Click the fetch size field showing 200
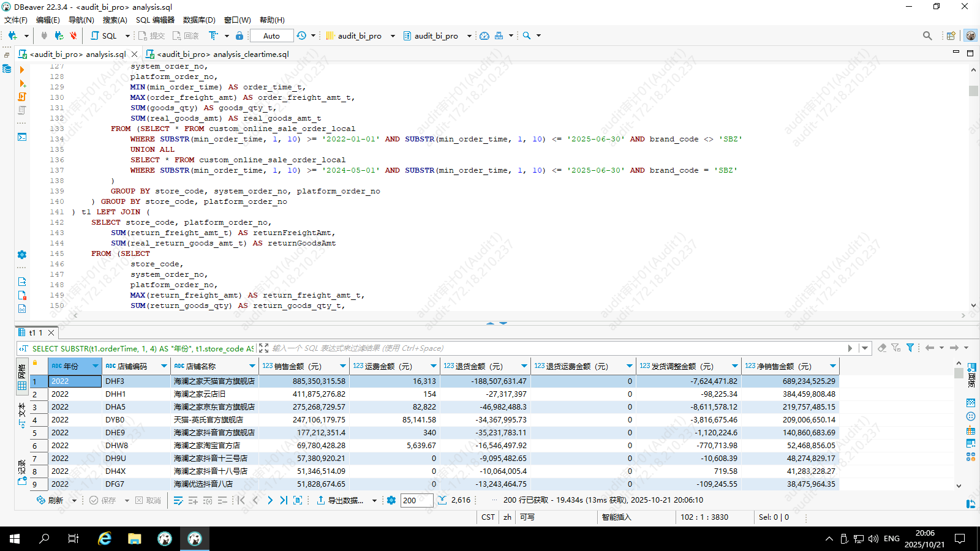This screenshot has width=980, height=551. [416, 500]
